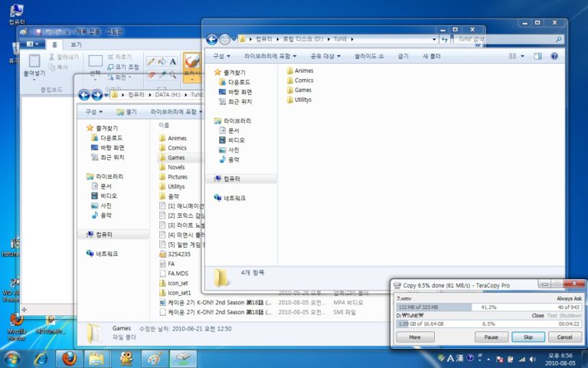Image resolution: width=588 pixels, height=368 pixels.
Task: Click the Brushes button in Paint
Action: [192, 67]
